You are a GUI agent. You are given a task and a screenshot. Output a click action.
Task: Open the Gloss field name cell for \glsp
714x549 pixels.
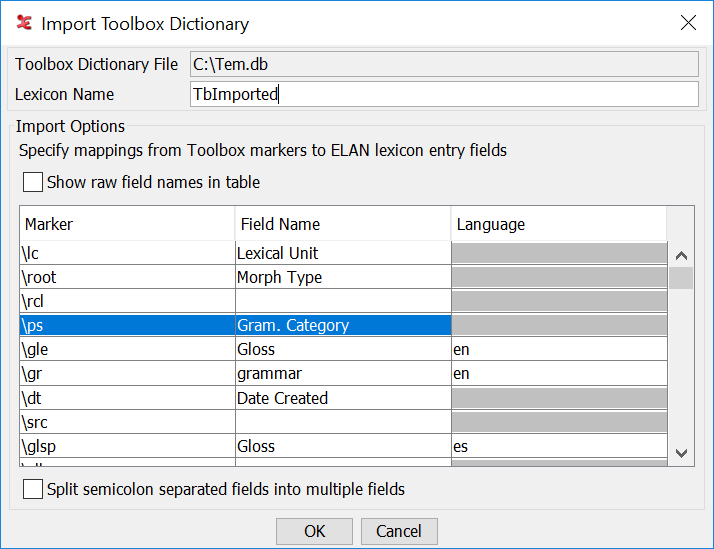click(343, 447)
